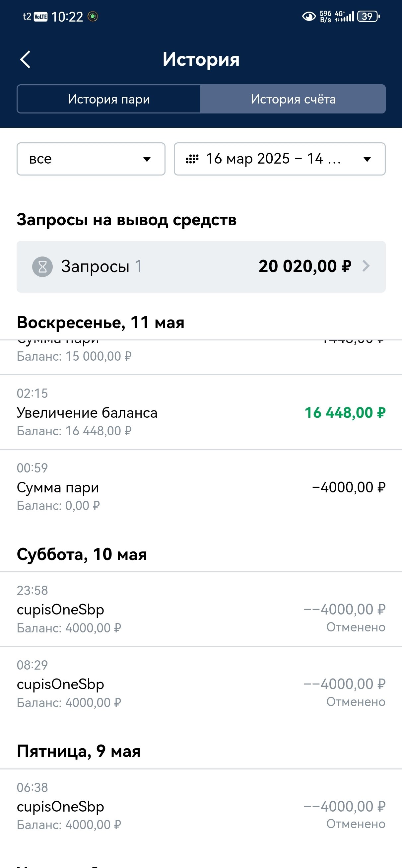Screen dimensions: 402x868
Task: Tap the back arrow icon
Action: (x=25, y=60)
